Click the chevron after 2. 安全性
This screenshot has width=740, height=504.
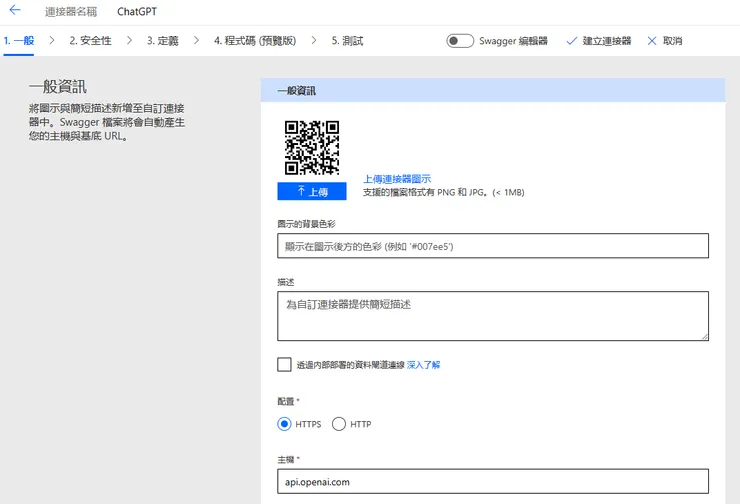pos(129,41)
